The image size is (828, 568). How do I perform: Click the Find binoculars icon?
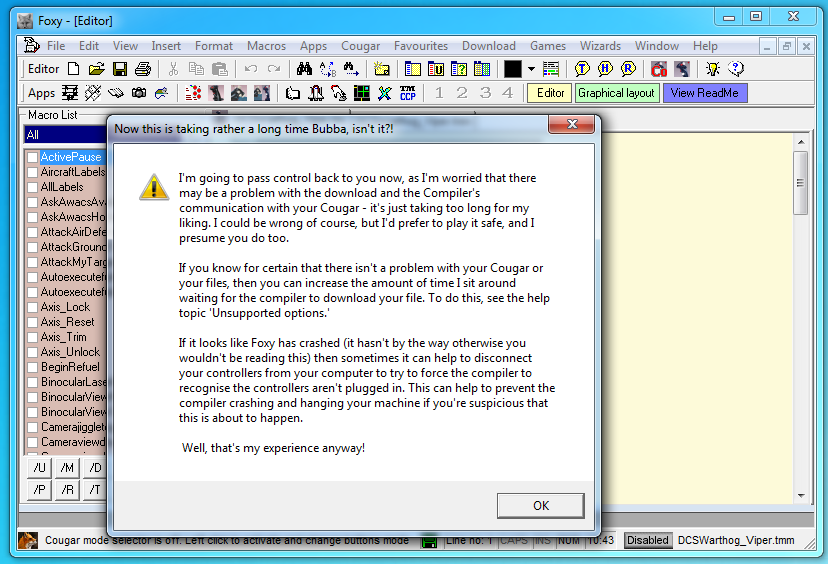click(x=304, y=69)
